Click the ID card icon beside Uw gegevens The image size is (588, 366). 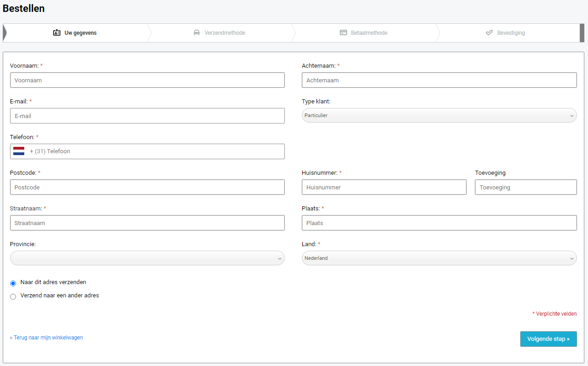pyautogui.click(x=57, y=33)
